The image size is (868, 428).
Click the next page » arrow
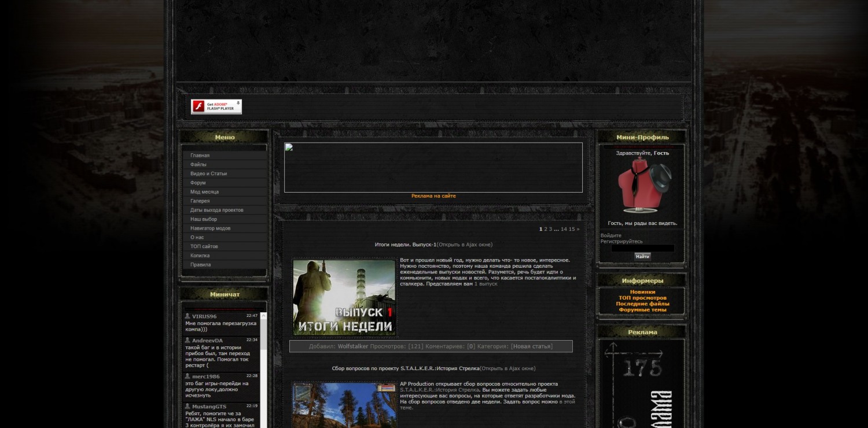578,229
